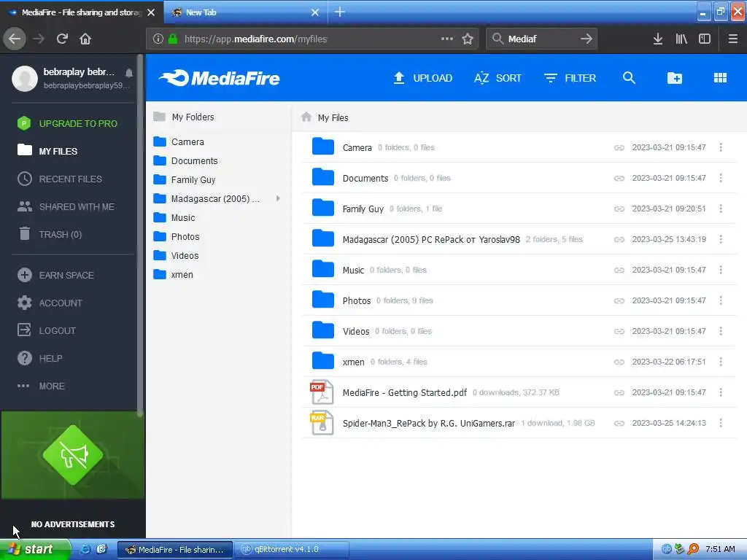Close the New Tab tab

315,12
